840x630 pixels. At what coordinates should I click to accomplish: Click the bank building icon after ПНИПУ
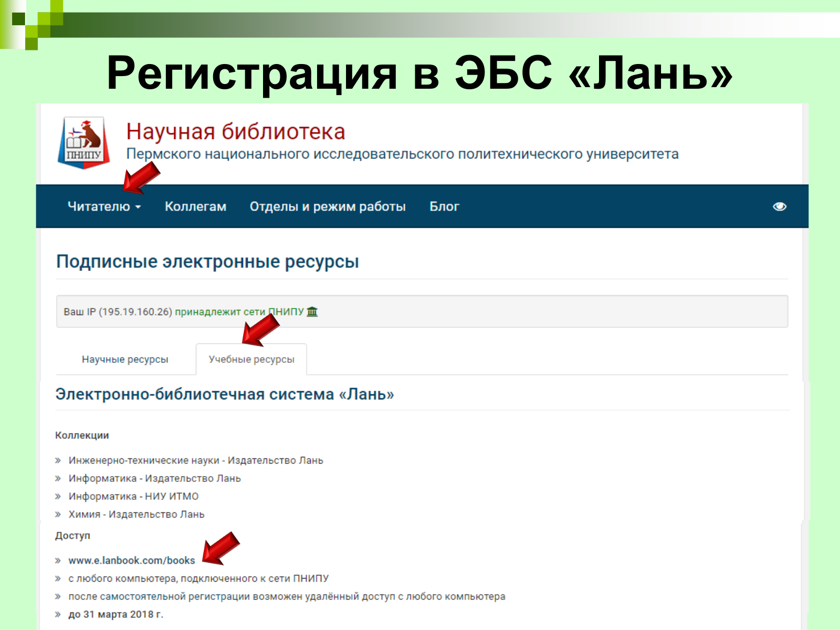(312, 311)
